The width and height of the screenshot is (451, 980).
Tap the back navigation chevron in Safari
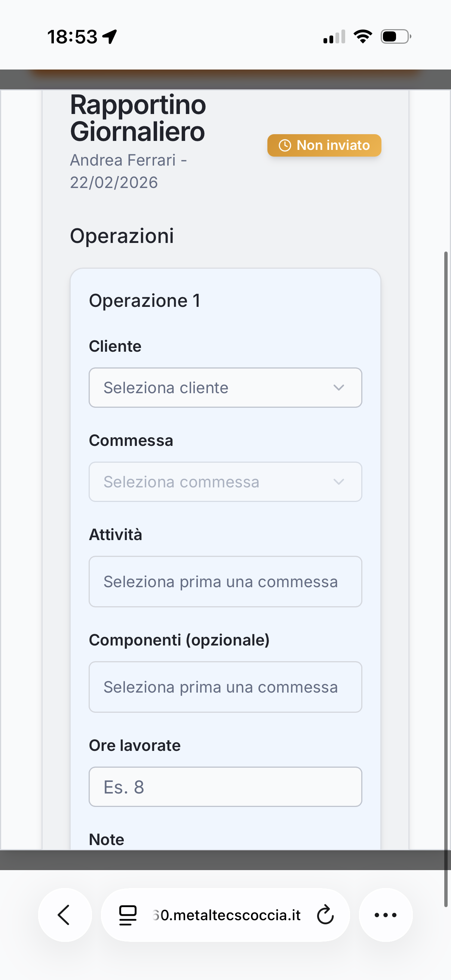tap(65, 915)
